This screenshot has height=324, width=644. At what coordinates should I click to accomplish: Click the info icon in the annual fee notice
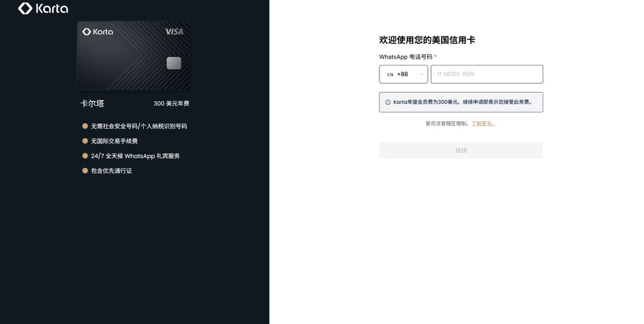388,102
